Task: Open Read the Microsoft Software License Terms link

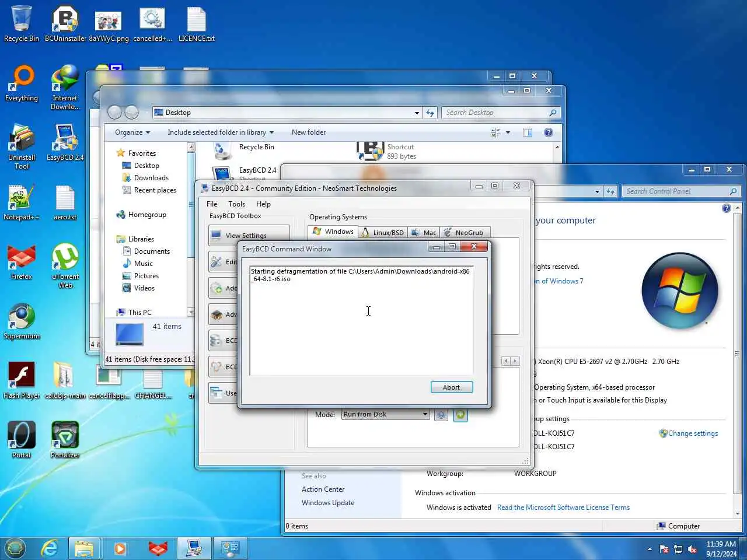Action: [x=563, y=508]
